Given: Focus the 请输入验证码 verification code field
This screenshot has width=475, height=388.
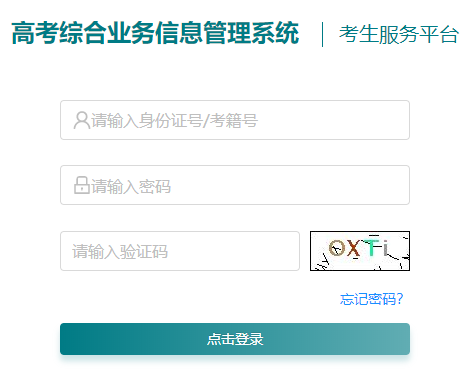Looking at the screenshot, I should pos(180,251).
